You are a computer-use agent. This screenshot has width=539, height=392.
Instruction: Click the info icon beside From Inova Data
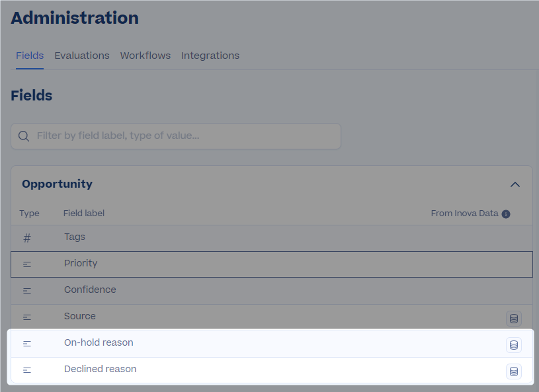[x=506, y=214]
